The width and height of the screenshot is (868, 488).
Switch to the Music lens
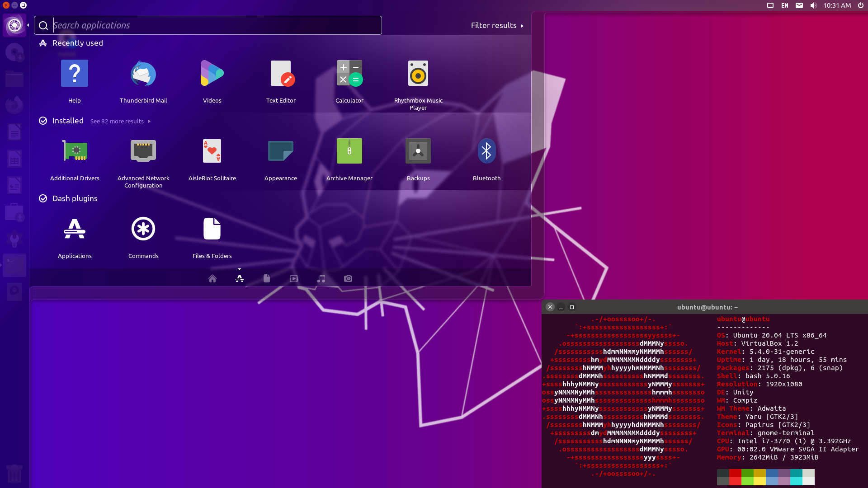pyautogui.click(x=321, y=279)
